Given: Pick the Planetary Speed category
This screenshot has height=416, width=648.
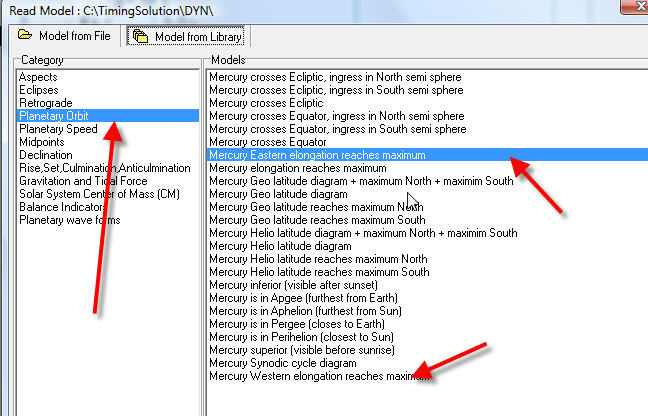Looking at the screenshot, I should click(58, 129).
